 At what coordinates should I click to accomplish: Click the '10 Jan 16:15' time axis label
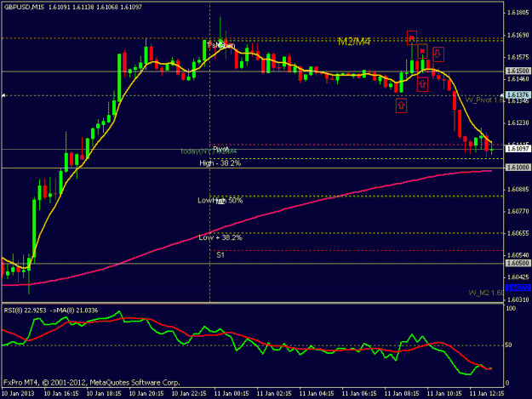[x=61, y=394]
